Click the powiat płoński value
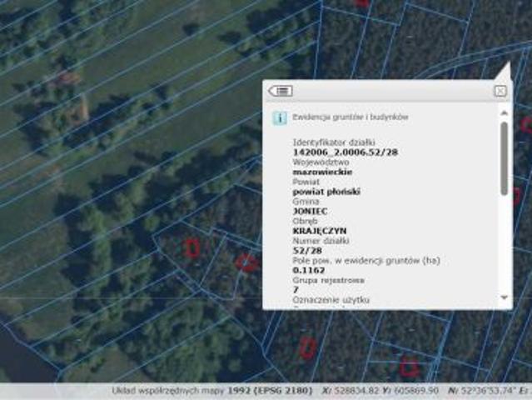 coord(326,191)
